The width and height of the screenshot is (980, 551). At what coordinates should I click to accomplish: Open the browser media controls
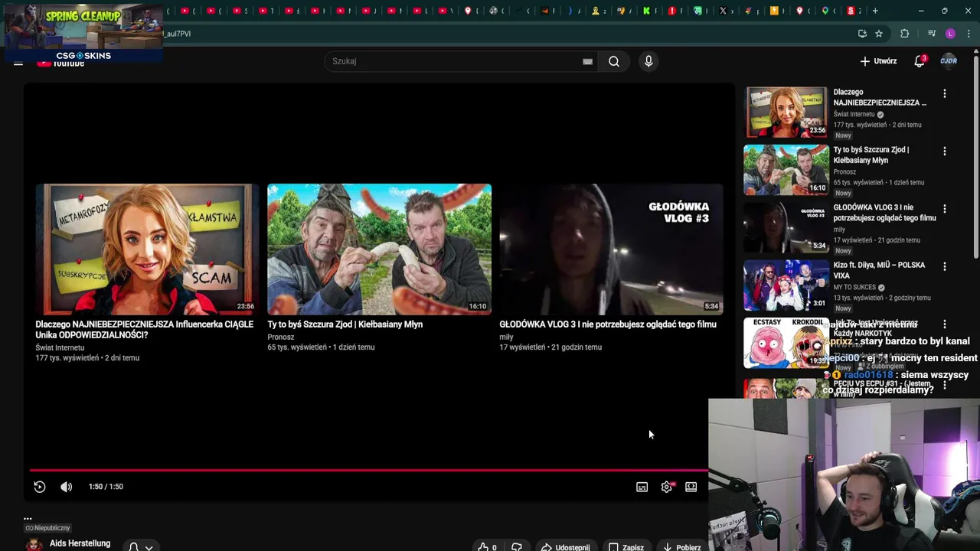pos(932,34)
